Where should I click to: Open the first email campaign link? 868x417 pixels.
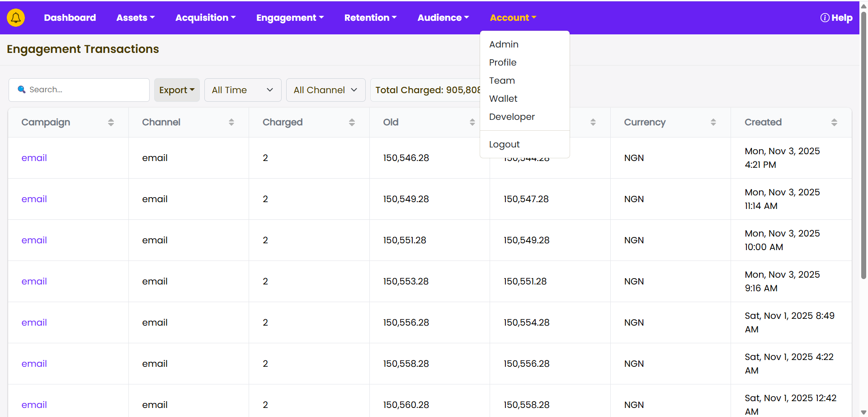coord(34,158)
